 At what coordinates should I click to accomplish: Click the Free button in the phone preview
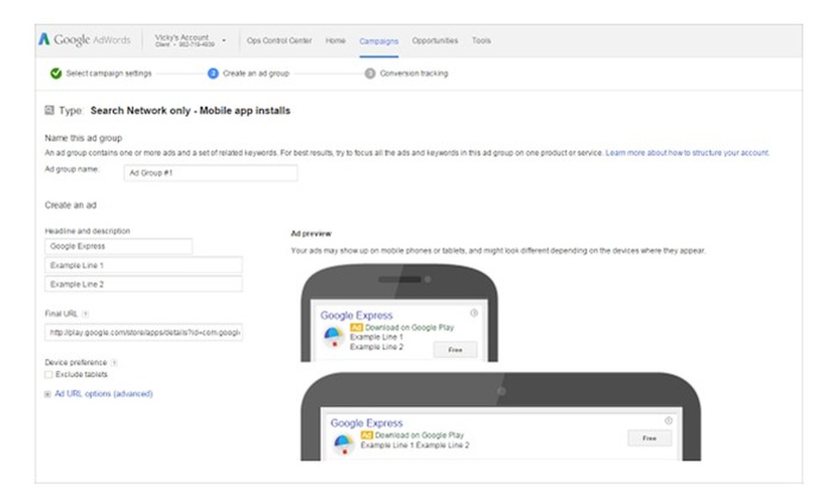click(456, 350)
